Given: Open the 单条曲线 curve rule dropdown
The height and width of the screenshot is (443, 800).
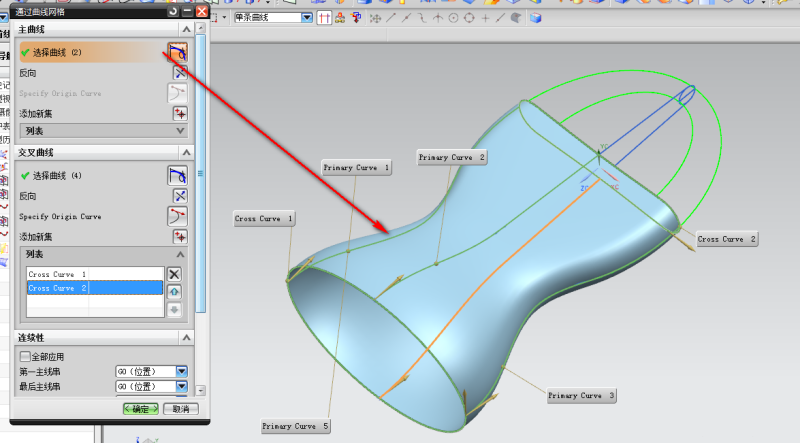Looking at the screenshot, I should pyautogui.click(x=306, y=18).
